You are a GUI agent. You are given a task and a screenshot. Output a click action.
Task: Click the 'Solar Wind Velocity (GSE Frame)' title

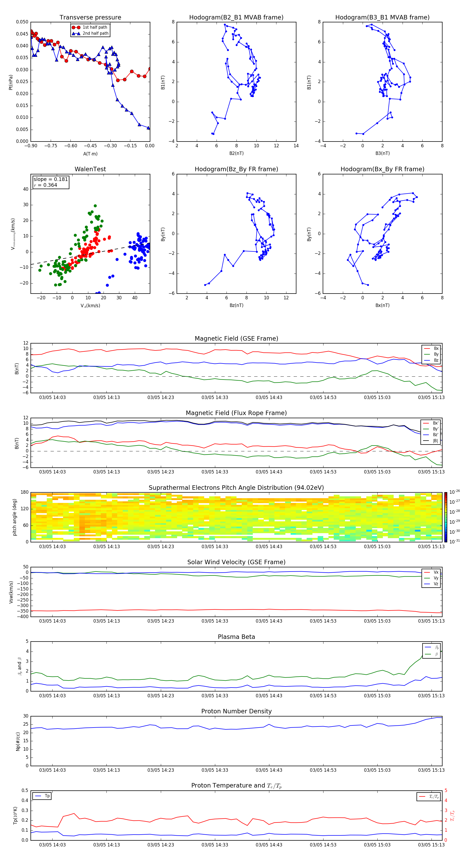[236, 562]
